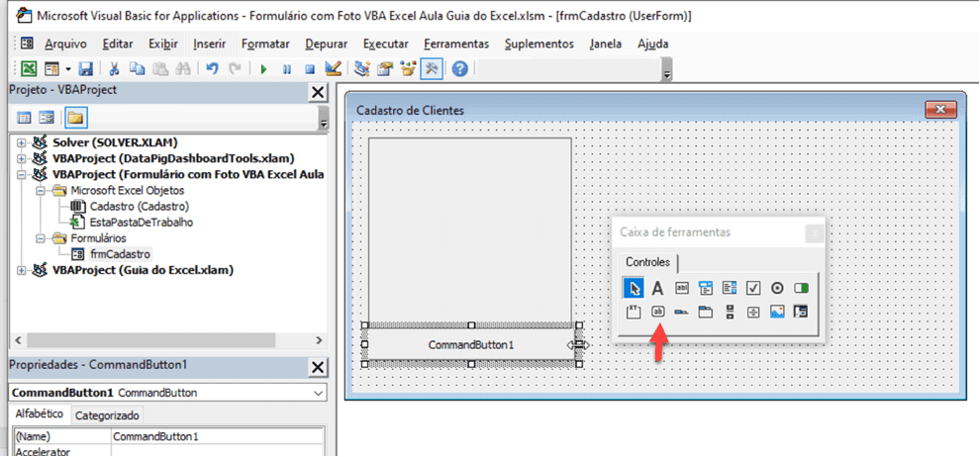Open the Depurar menu
The width and height of the screenshot is (980, 457).
tap(327, 44)
